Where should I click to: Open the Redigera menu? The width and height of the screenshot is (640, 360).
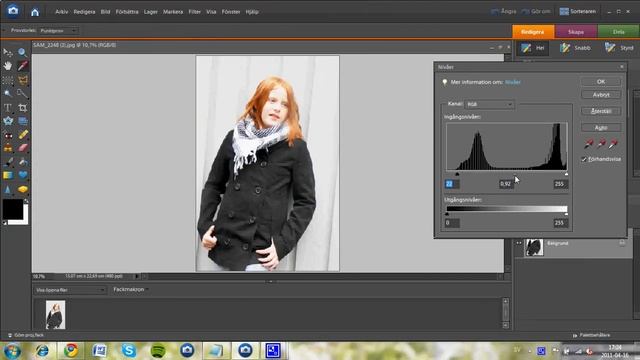click(84, 12)
